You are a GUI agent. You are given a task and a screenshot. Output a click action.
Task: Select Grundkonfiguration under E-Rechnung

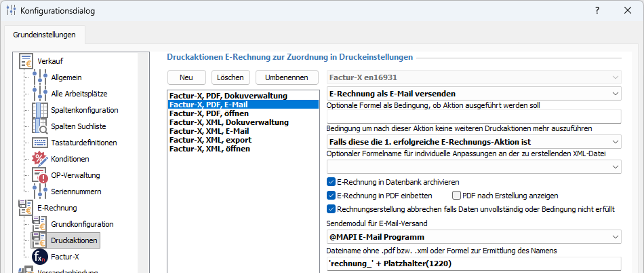point(82,224)
